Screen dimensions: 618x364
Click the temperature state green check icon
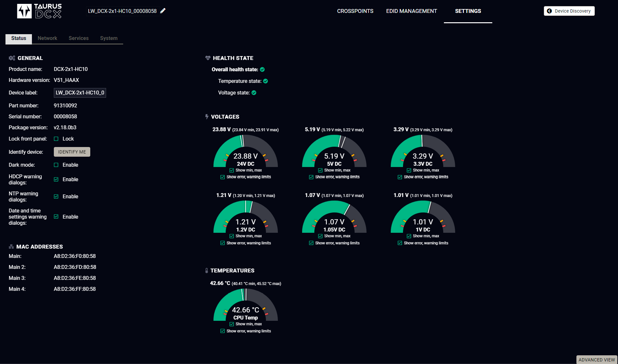pos(266,81)
